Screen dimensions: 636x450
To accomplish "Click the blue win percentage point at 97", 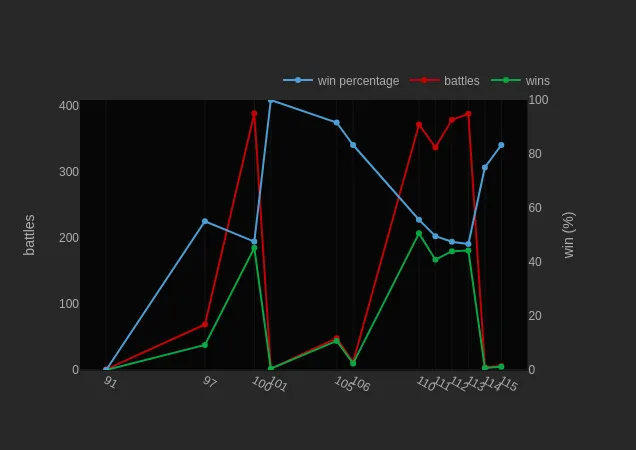I will (x=205, y=221).
